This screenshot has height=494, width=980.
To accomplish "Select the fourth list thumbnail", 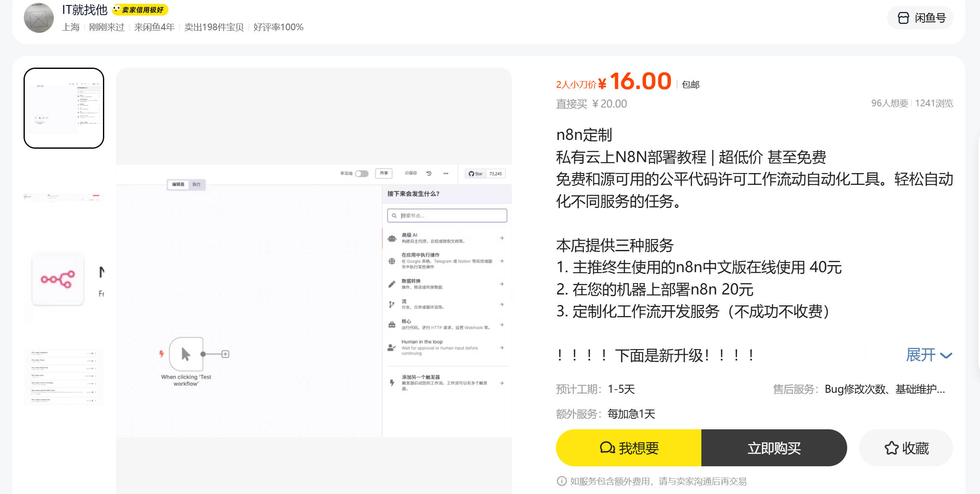I will click(64, 377).
